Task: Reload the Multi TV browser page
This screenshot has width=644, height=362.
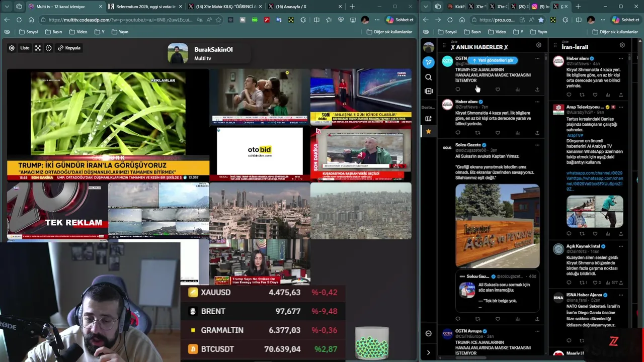Action: coord(19,20)
